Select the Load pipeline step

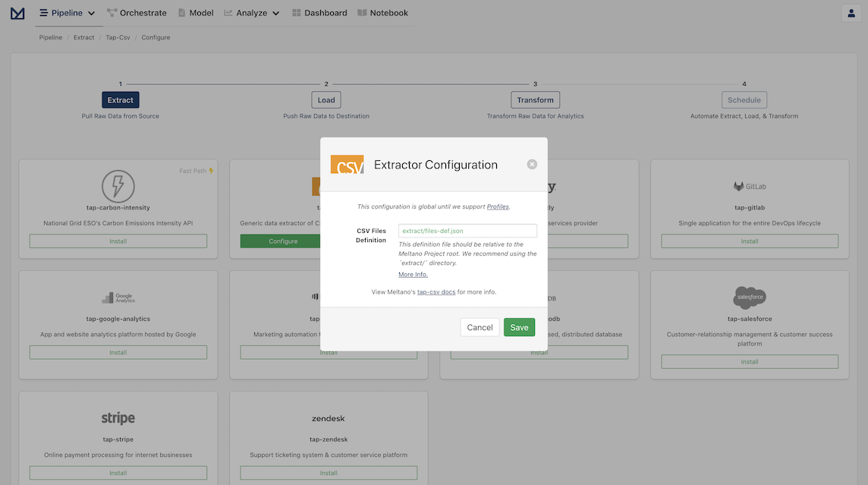(326, 100)
